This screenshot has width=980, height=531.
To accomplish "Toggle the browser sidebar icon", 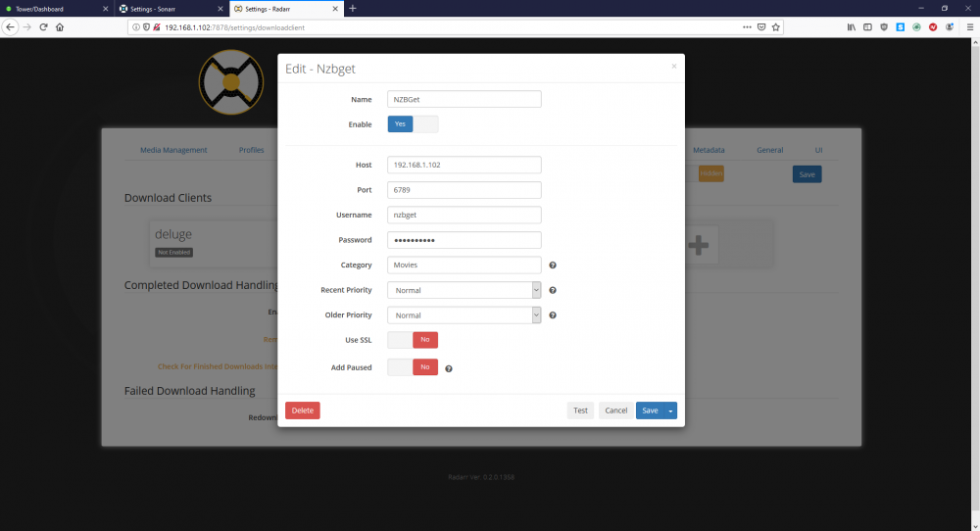I will pyautogui.click(x=867, y=26).
